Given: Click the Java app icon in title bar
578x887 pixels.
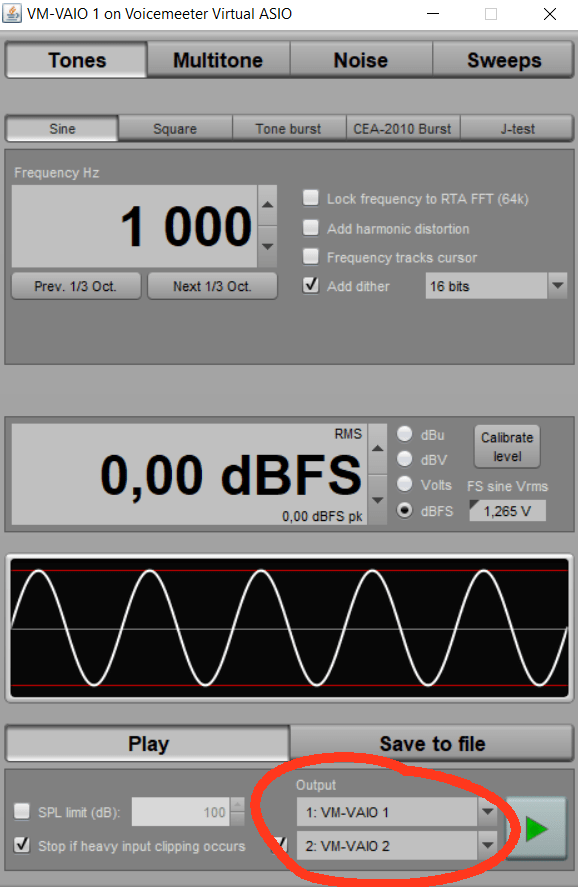Looking at the screenshot, I should (x=12, y=13).
